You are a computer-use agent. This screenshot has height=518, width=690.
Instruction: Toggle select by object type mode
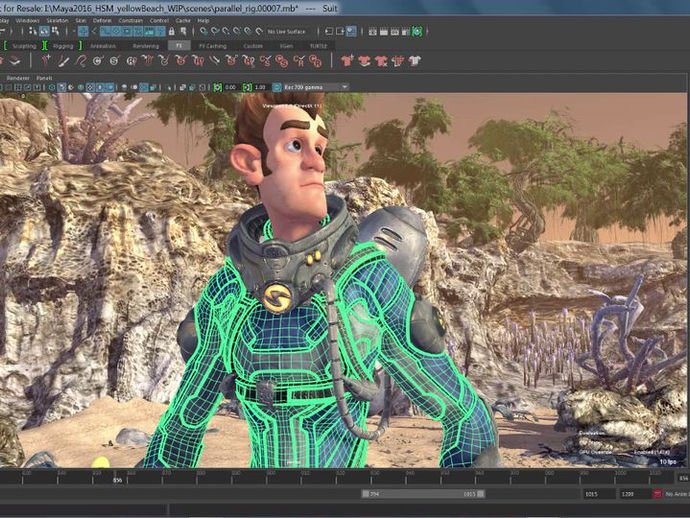44,31
